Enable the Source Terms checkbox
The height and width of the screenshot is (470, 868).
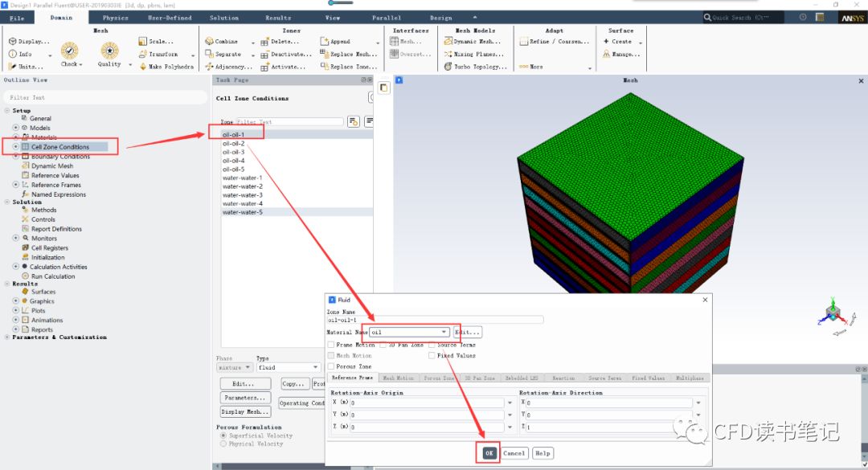pyautogui.click(x=432, y=345)
